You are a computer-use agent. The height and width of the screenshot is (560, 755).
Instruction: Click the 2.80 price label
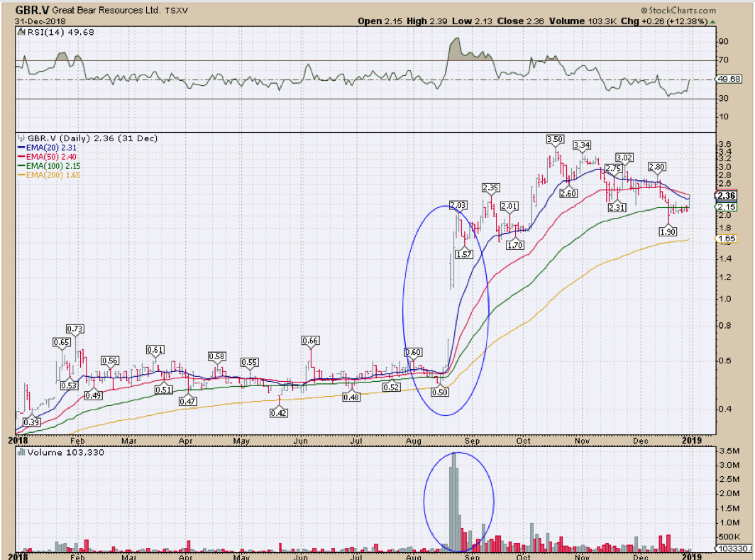tap(657, 167)
